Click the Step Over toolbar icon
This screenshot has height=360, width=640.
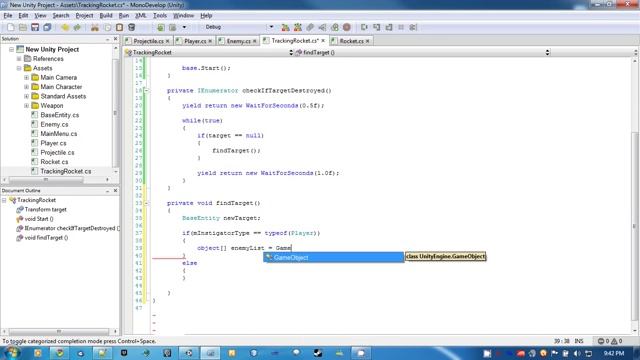(364, 27)
